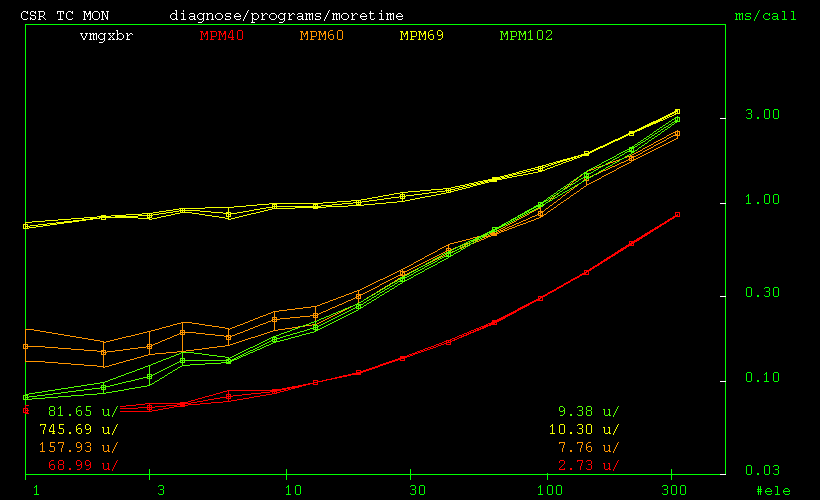Click the yellow 10.30 u/ value
This screenshot has width=820, height=500.
pyautogui.click(x=584, y=429)
